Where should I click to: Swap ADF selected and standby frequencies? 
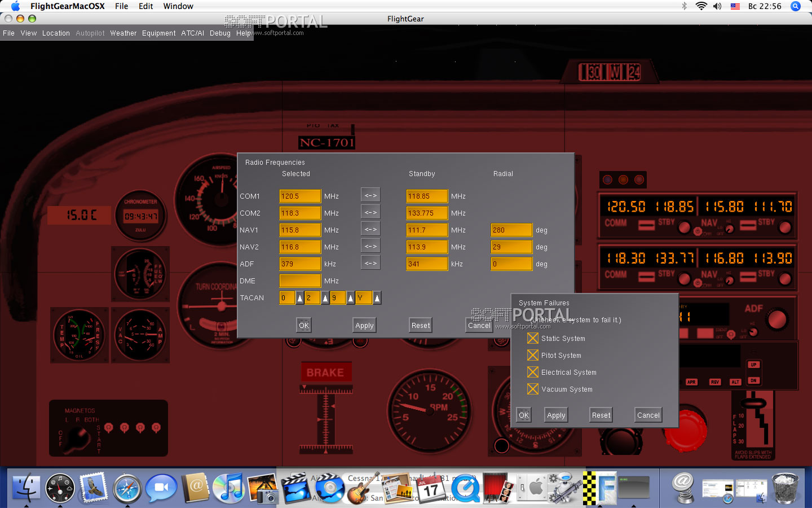pyautogui.click(x=370, y=263)
